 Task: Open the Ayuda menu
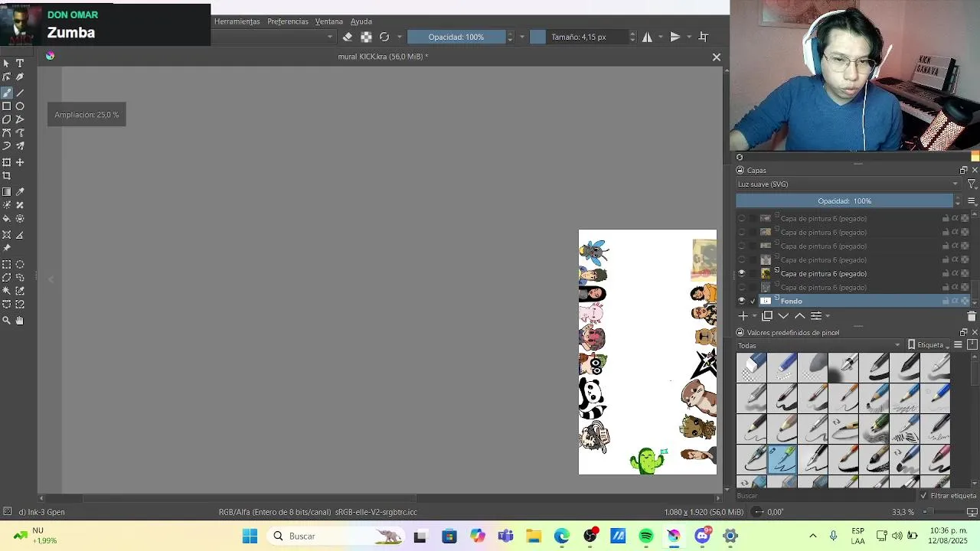tap(361, 21)
